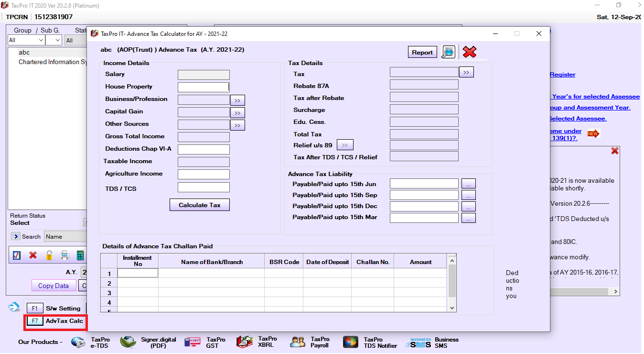Open Other Sources >> details button
644x354 pixels.
coord(237,125)
